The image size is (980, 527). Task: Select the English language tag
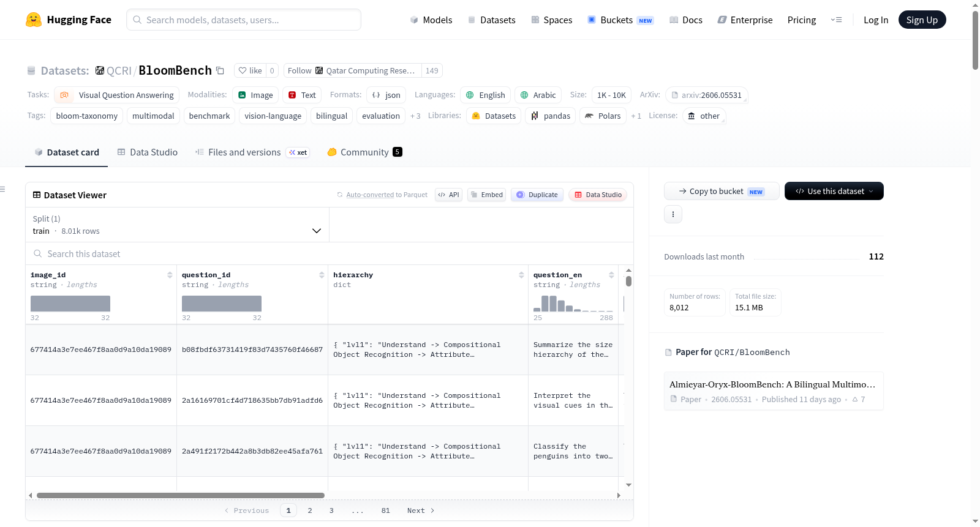click(x=485, y=95)
